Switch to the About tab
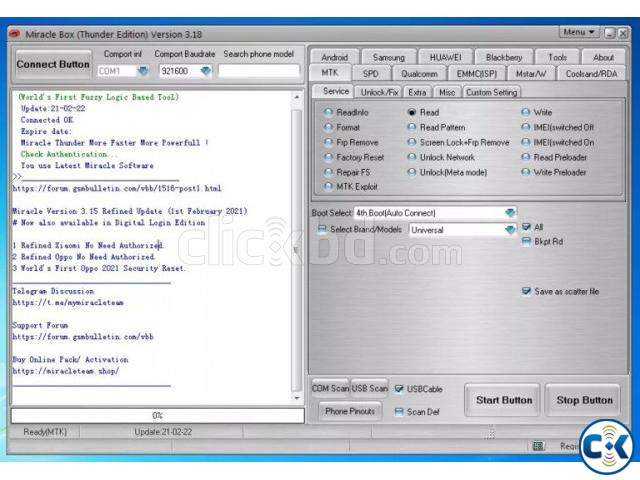This screenshot has width=640, height=480. click(603, 58)
